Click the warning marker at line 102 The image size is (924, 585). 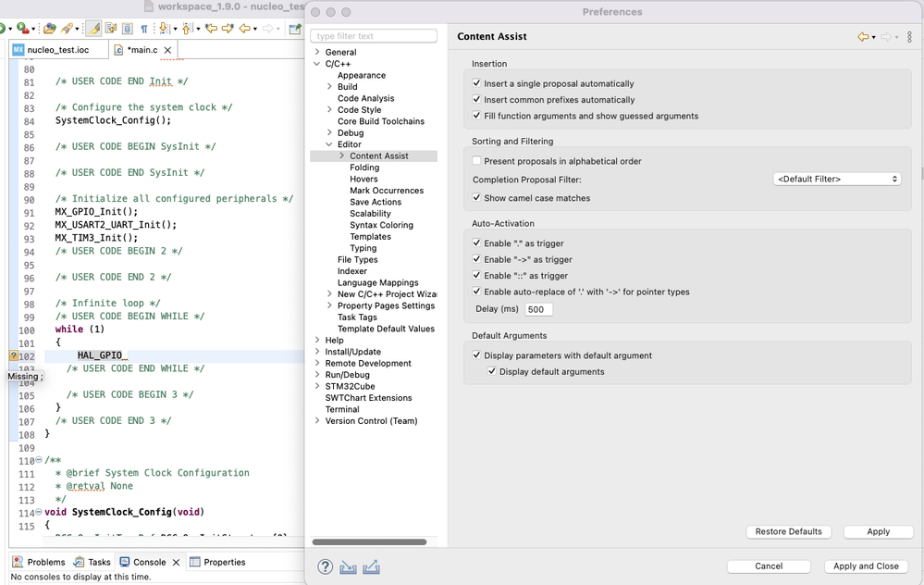[14, 355]
